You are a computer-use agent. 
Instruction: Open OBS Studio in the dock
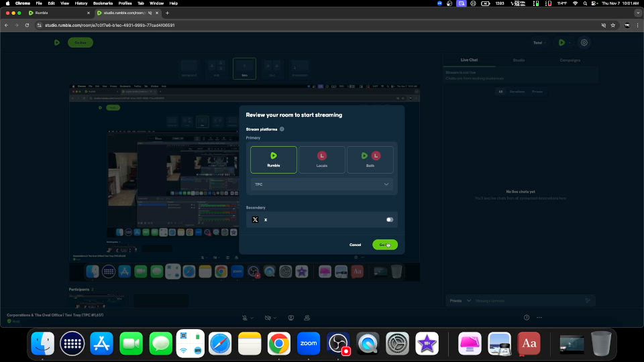point(338,343)
